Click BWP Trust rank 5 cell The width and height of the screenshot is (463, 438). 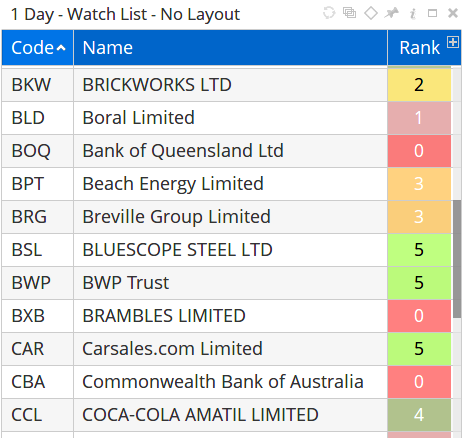tap(419, 283)
